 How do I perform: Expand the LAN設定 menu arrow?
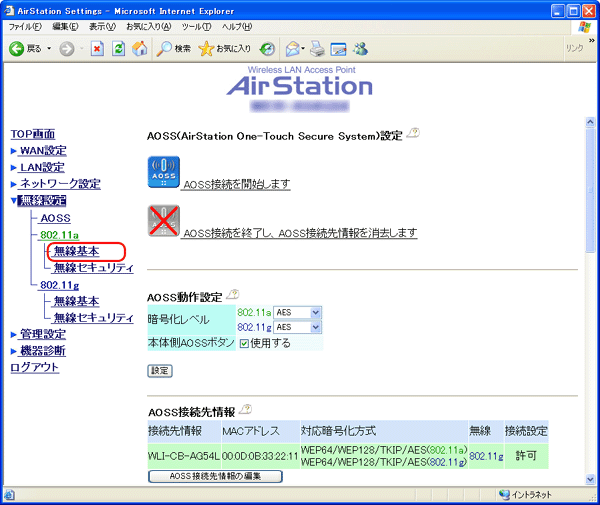tap(13, 167)
